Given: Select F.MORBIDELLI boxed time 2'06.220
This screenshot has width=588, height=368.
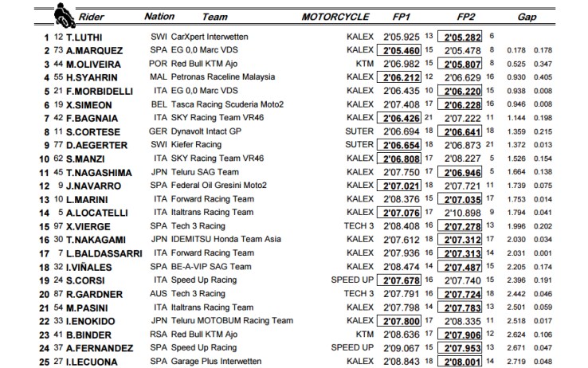Looking at the screenshot, I should (460, 91).
